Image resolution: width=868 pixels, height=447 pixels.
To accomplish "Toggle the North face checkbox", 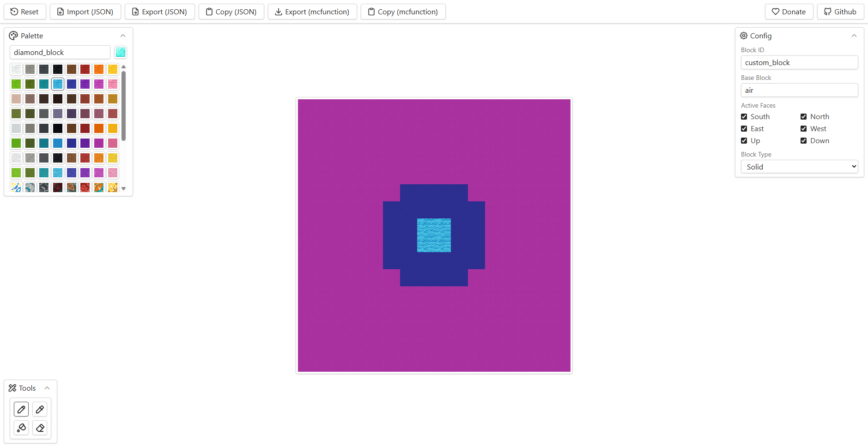I will point(803,116).
